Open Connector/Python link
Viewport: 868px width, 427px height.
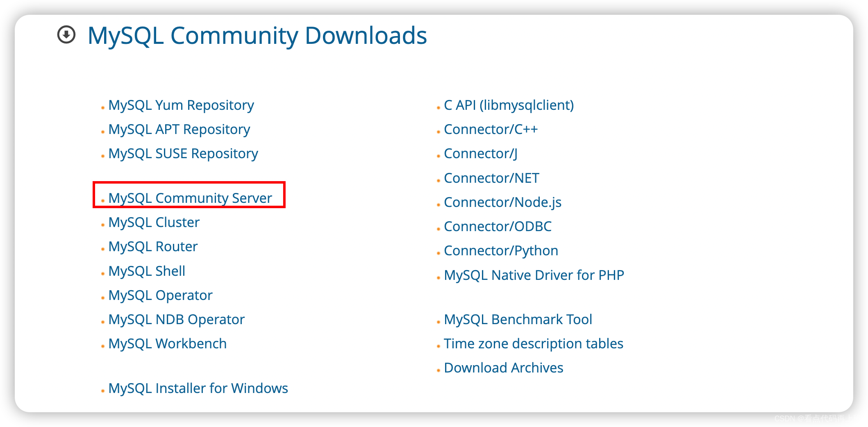pos(501,251)
